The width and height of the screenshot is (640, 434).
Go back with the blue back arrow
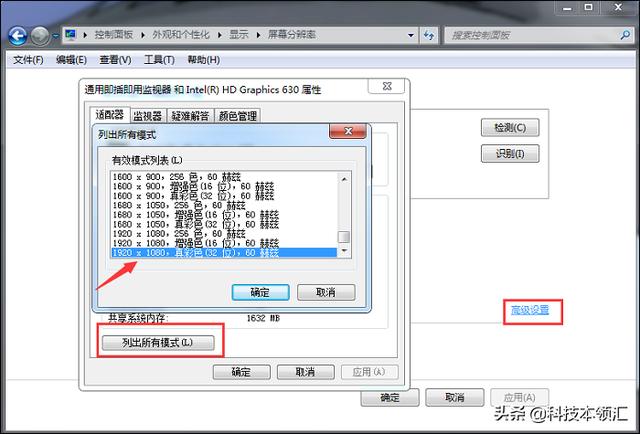pos(17,36)
